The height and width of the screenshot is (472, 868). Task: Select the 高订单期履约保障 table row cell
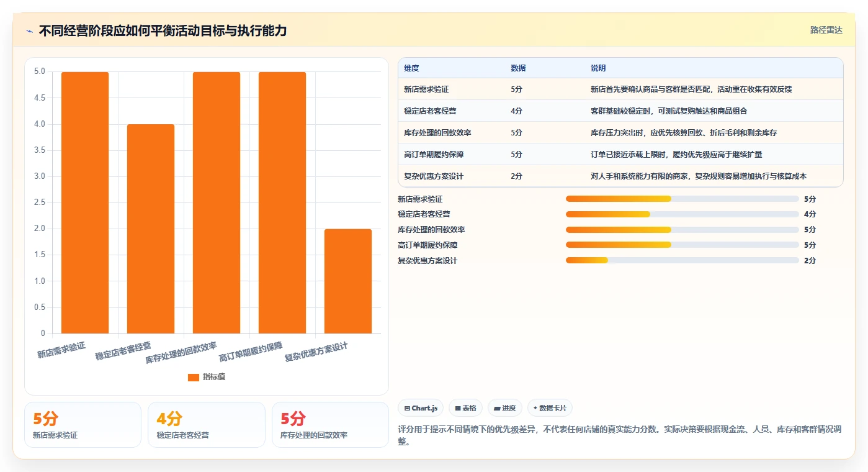(434, 155)
